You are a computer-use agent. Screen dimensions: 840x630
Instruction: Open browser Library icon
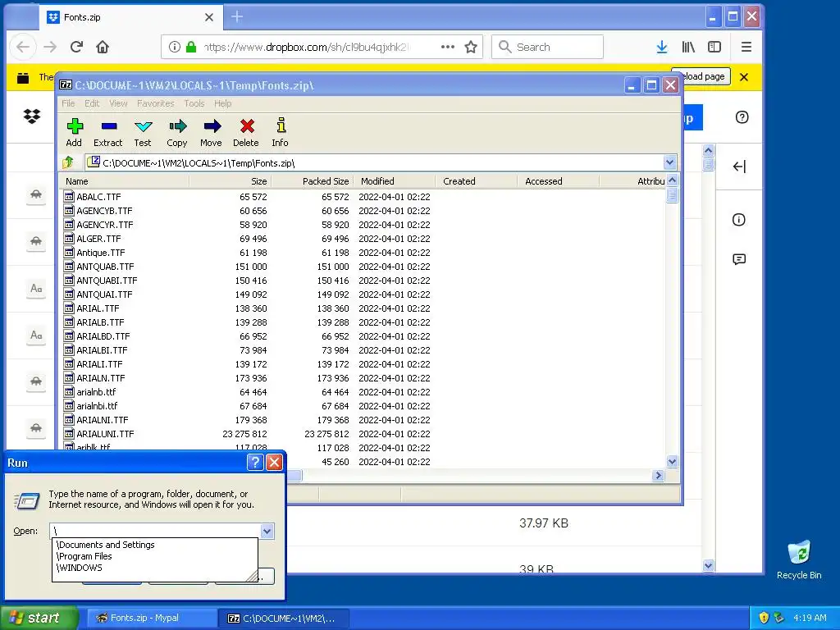click(688, 47)
